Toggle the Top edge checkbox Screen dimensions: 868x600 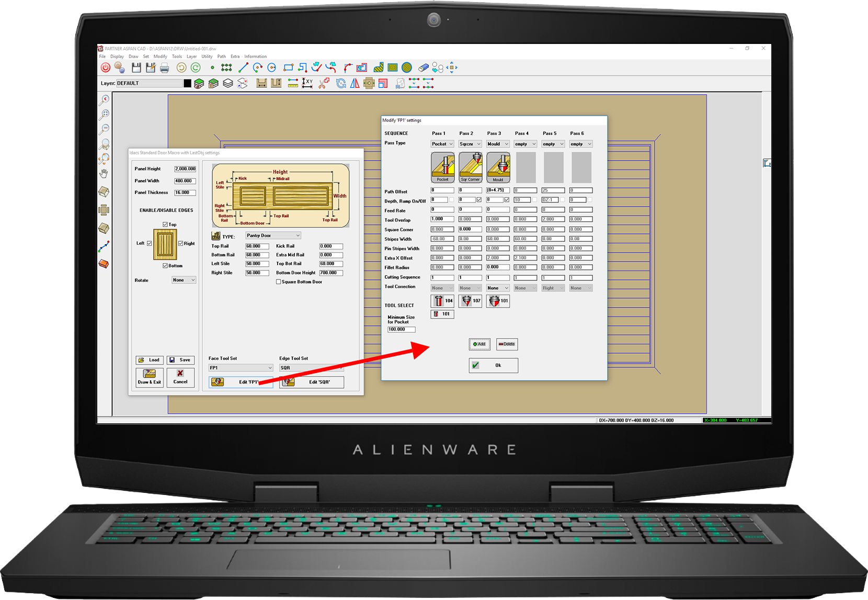point(165,224)
